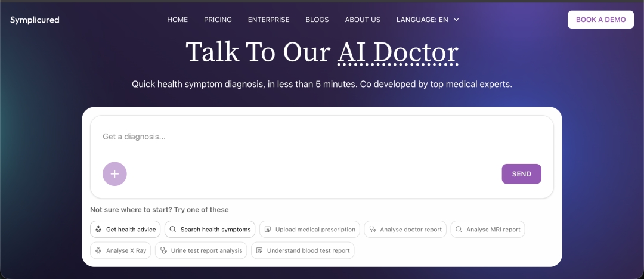
Task: Select Understand blood test report chip
Action: click(x=303, y=250)
